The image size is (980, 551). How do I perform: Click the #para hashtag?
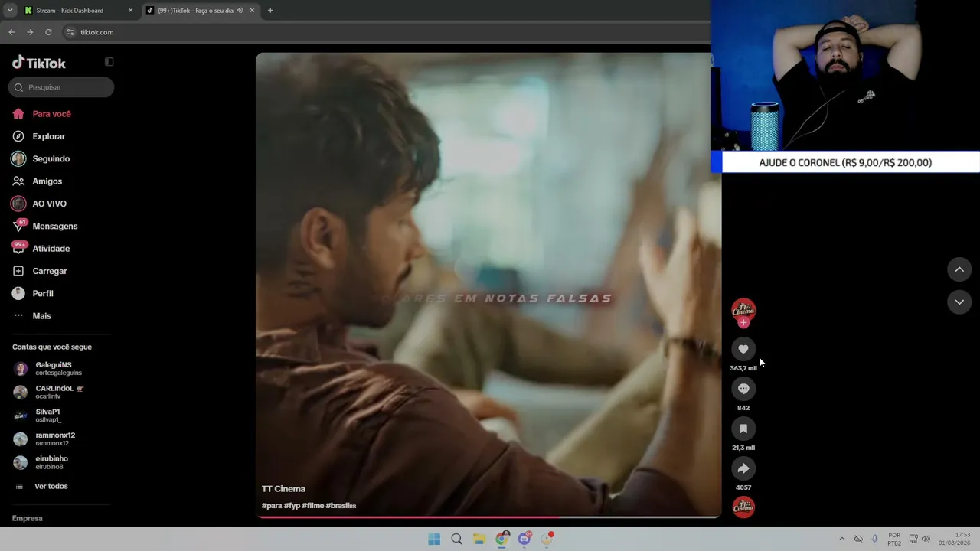[x=272, y=506]
